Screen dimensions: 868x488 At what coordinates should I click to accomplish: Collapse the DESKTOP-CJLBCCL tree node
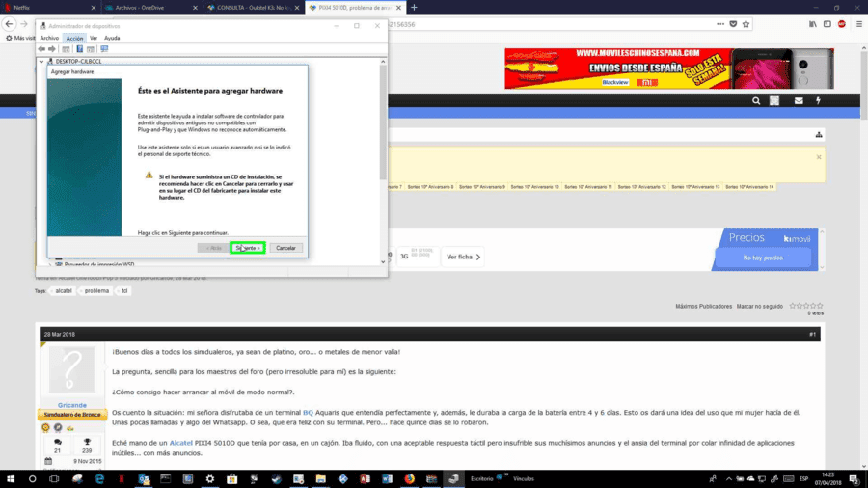pyautogui.click(x=41, y=62)
